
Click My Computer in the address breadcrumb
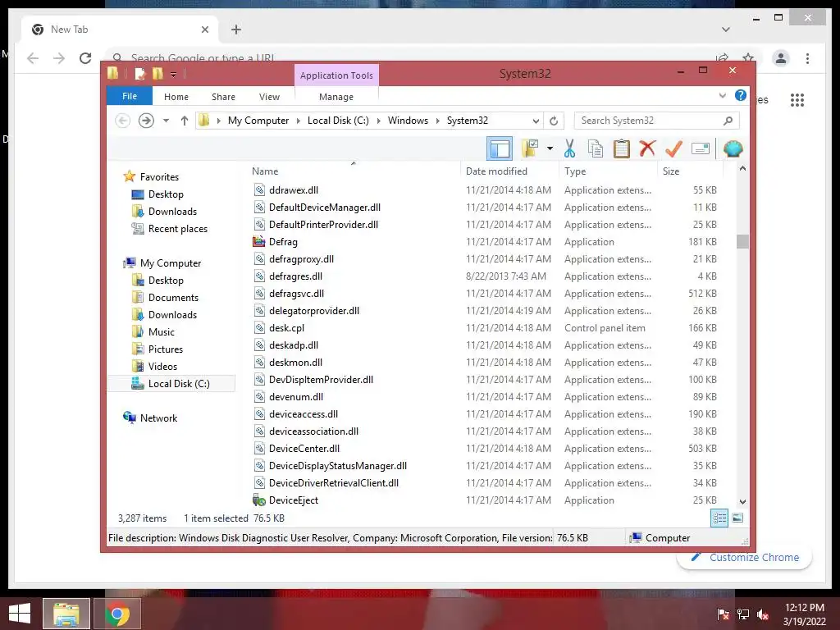pyautogui.click(x=258, y=121)
